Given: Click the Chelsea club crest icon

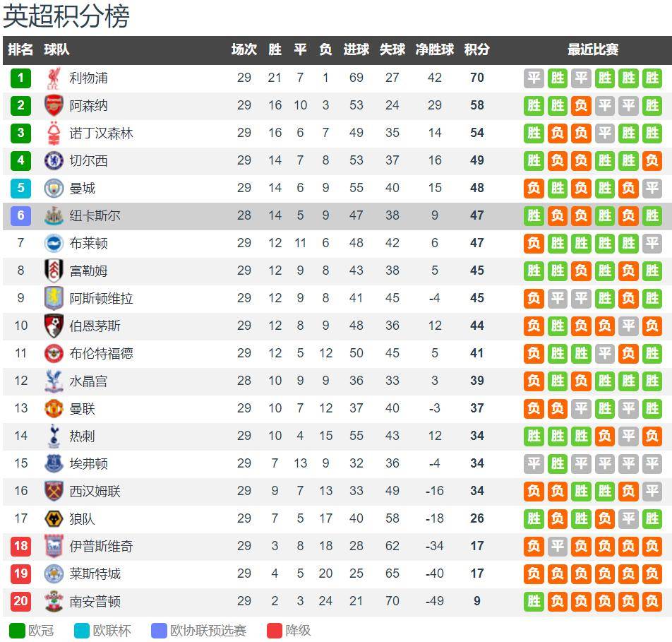Looking at the screenshot, I should 54,160.
